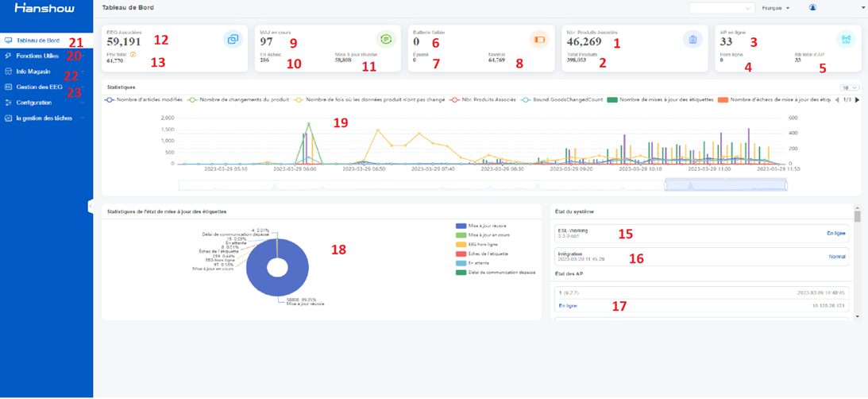The height and width of the screenshot is (399, 868).
Task: Open the Français language dropdown
Action: click(x=775, y=8)
